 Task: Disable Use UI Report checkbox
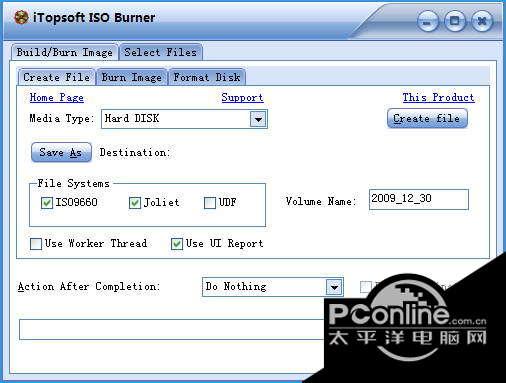(177, 244)
